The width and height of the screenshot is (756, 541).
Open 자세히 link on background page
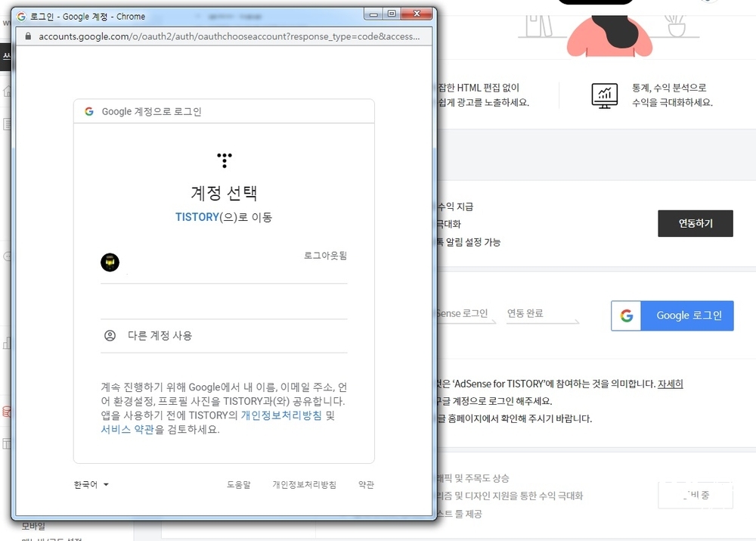(x=670, y=384)
